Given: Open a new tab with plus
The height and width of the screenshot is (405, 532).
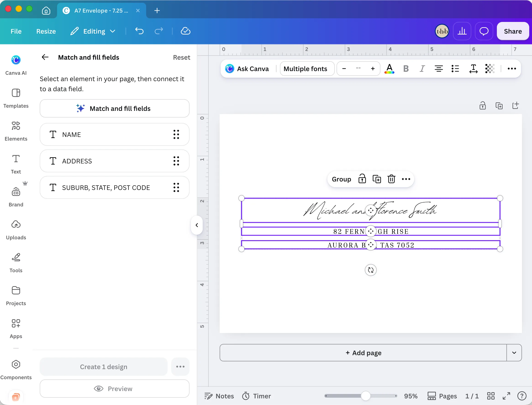Looking at the screenshot, I should [x=157, y=10].
